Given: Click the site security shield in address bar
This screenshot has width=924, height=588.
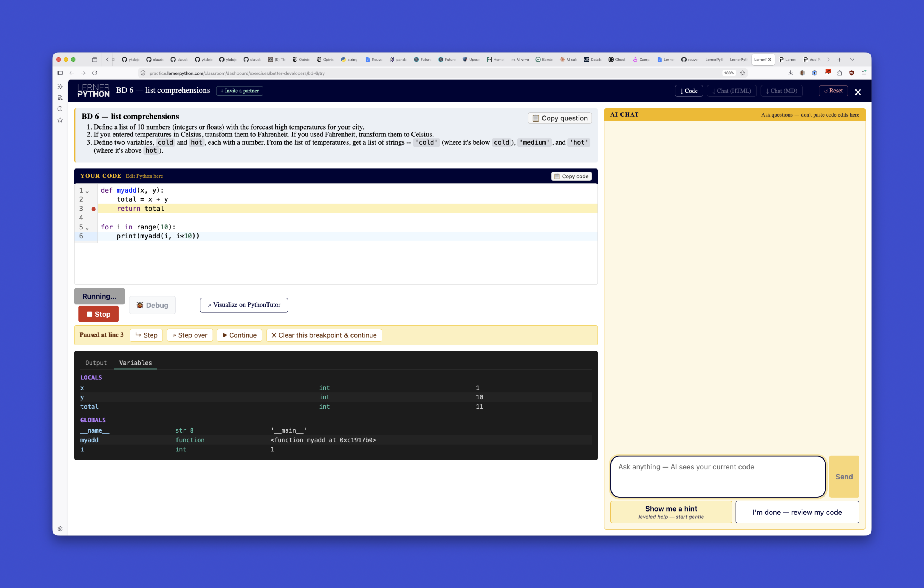Looking at the screenshot, I should pyautogui.click(x=143, y=73).
